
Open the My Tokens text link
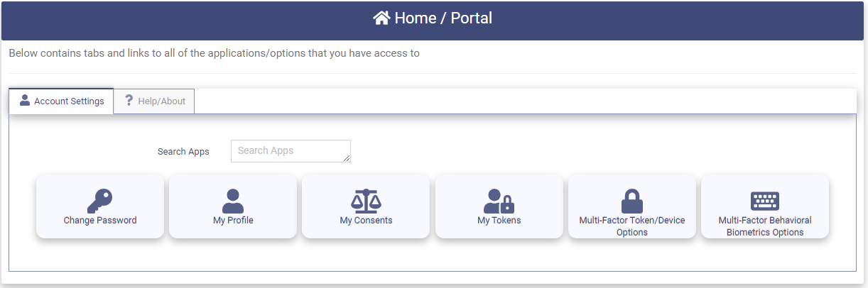499,221
